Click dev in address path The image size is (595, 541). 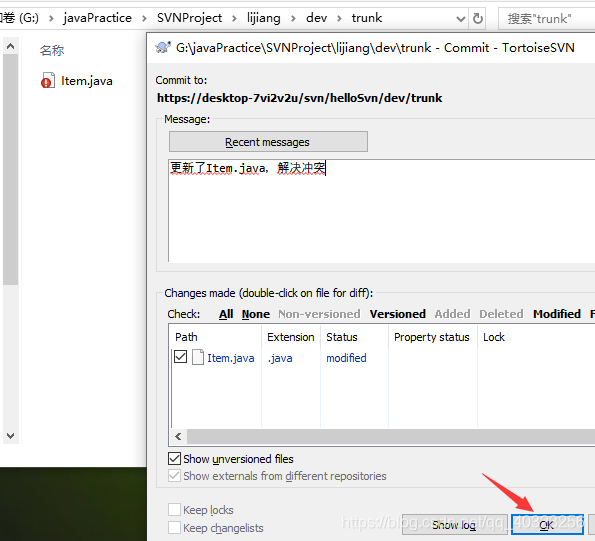point(316,18)
